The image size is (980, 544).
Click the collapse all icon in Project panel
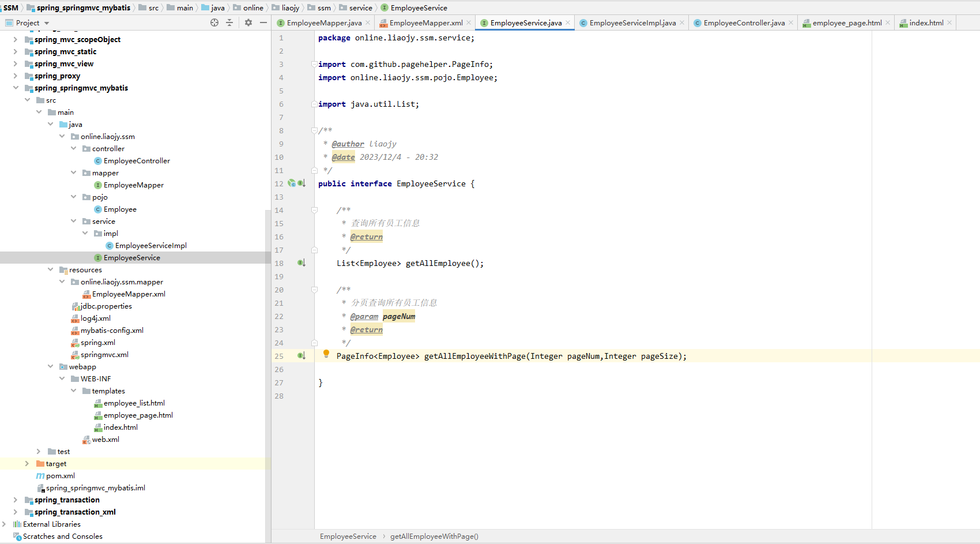229,22
